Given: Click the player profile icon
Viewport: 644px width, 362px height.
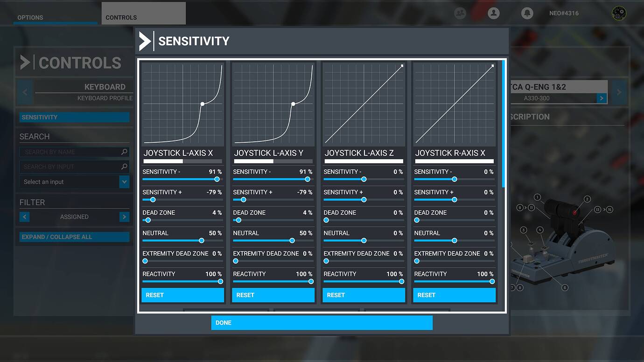Looking at the screenshot, I should (x=494, y=13).
